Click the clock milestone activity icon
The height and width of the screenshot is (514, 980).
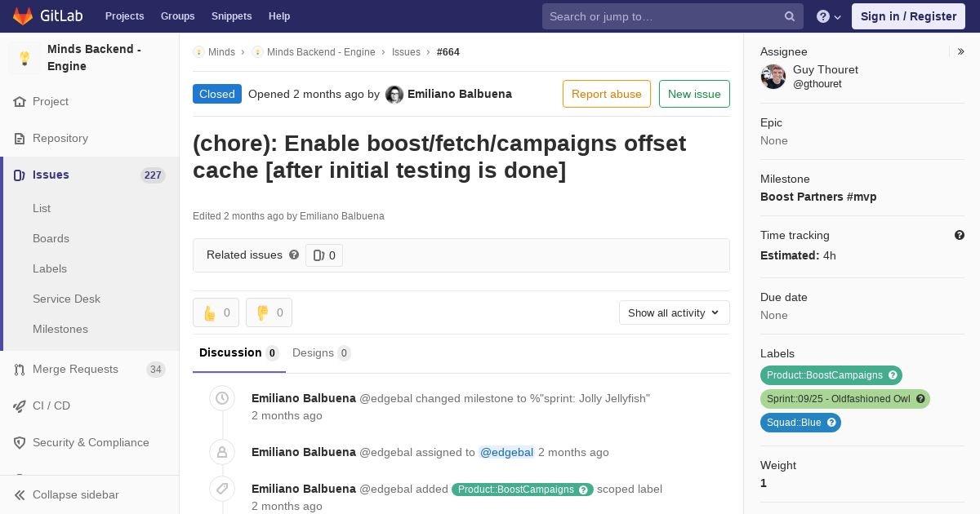point(221,398)
